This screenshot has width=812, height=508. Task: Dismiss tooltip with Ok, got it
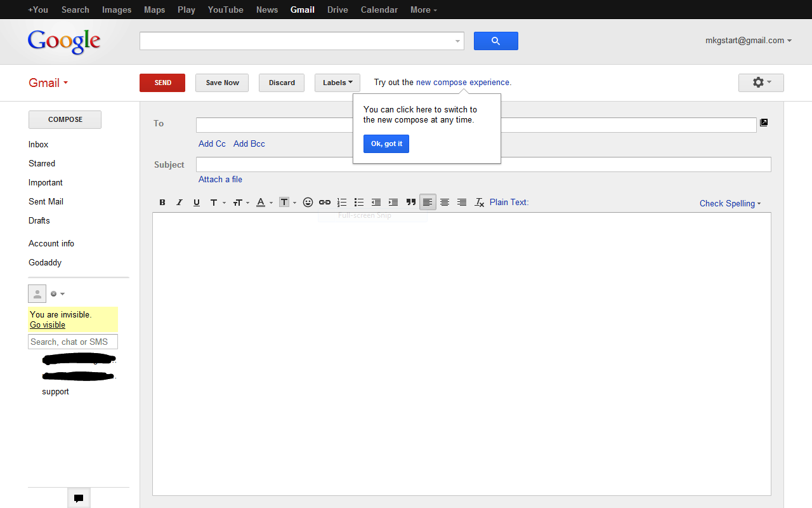click(386, 144)
